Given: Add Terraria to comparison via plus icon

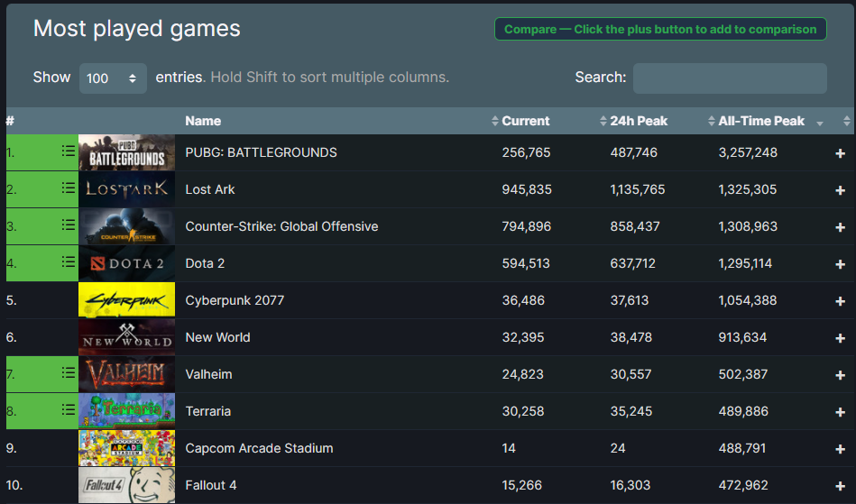Looking at the screenshot, I should [x=840, y=412].
